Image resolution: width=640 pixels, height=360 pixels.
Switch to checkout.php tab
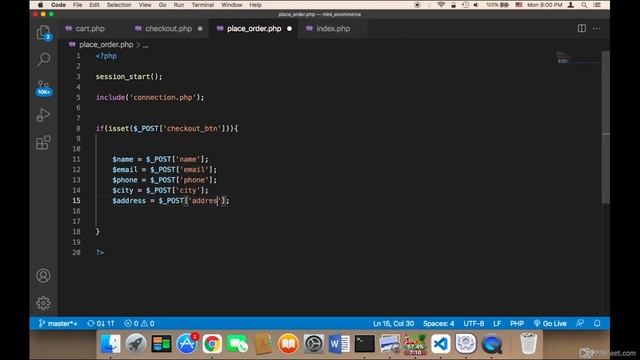pyautogui.click(x=168, y=29)
